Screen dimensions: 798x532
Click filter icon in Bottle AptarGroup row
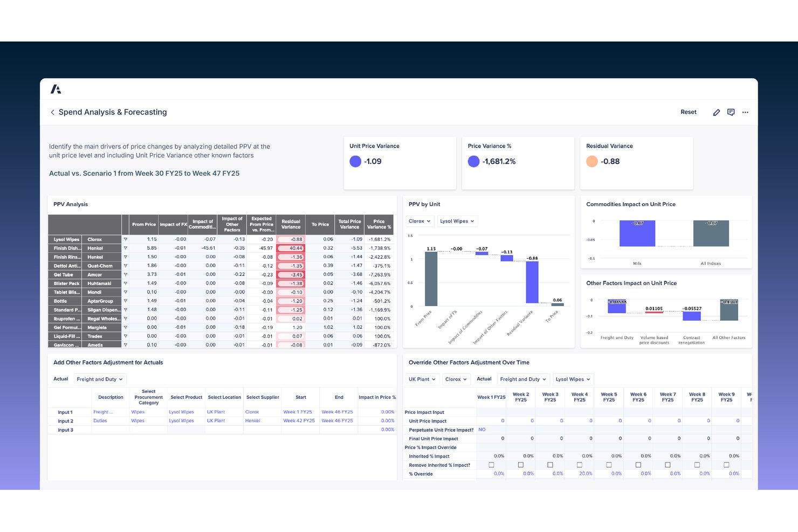pyautogui.click(x=126, y=301)
